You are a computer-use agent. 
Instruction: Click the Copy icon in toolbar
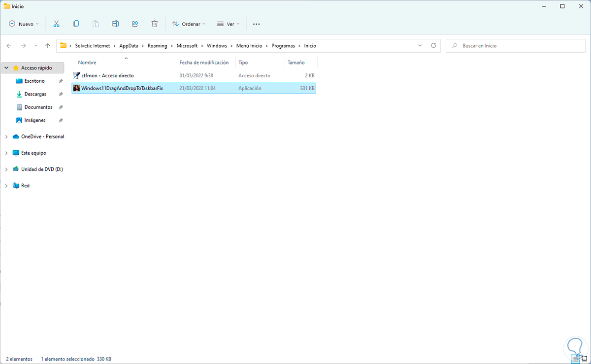[76, 24]
